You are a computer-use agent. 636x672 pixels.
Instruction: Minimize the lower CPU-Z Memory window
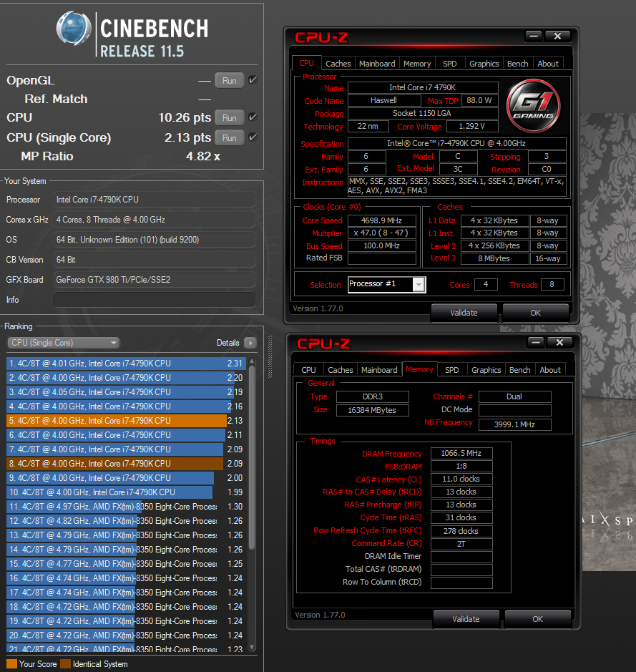[536, 342]
